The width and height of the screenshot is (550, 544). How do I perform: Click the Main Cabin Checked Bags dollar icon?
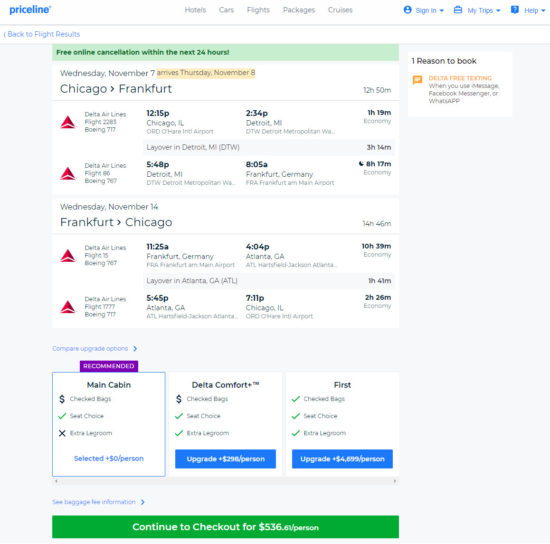62,399
